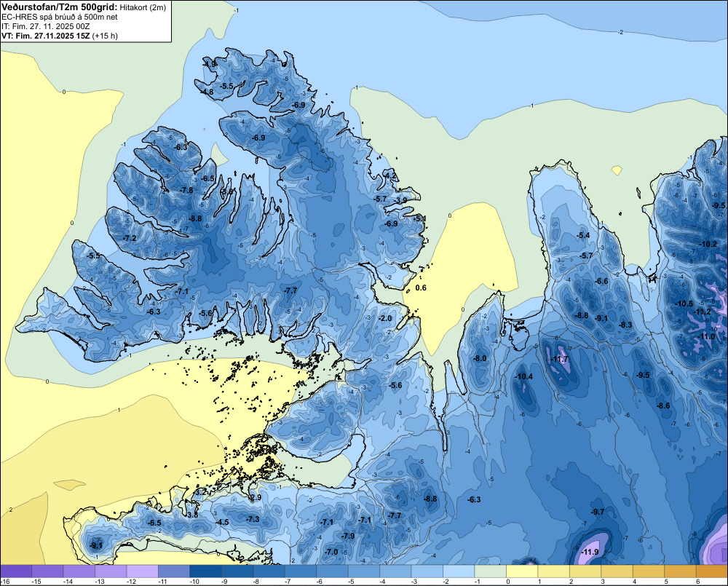Image resolution: width=728 pixels, height=586 pixels.
Task: Pick the -10.5 temperature label
Action: click(684, 304)
